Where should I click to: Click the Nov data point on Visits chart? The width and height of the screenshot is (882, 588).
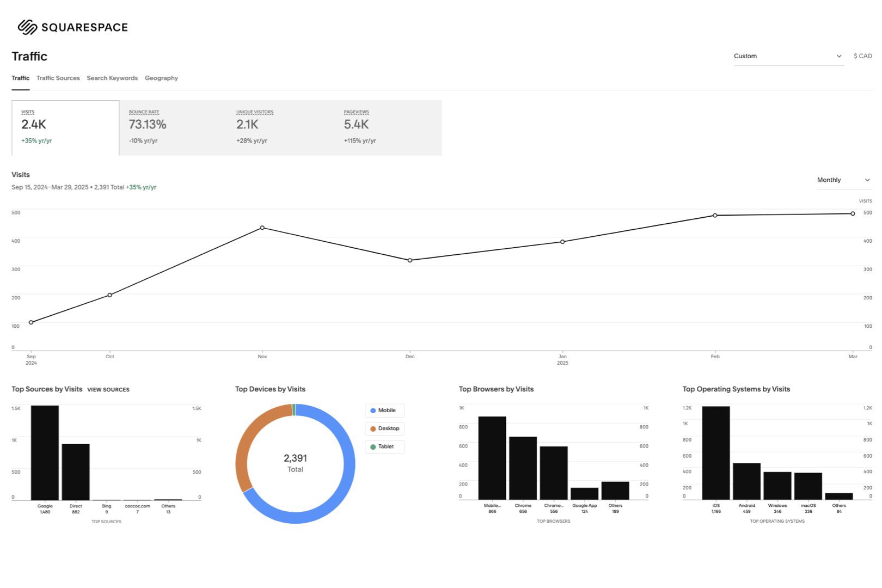(x=262, y=228)
